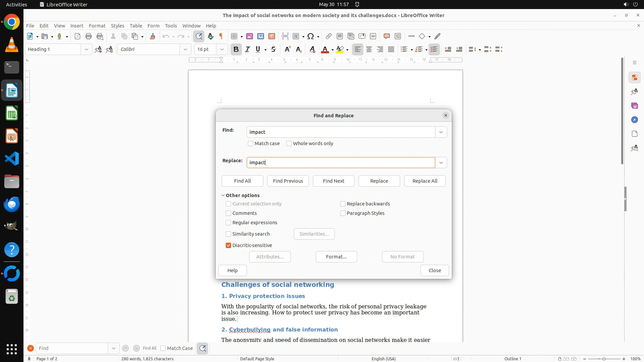This screenshot has height=362, width=644.
Task: Check the Whole words only option
Action: (x=289, y=143)
